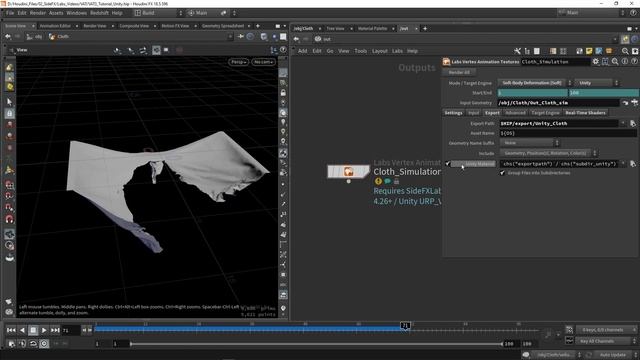640x360 pixels.
Task: Click the Auto Update button
Action: pyautogui.click(x=612, y=355)
